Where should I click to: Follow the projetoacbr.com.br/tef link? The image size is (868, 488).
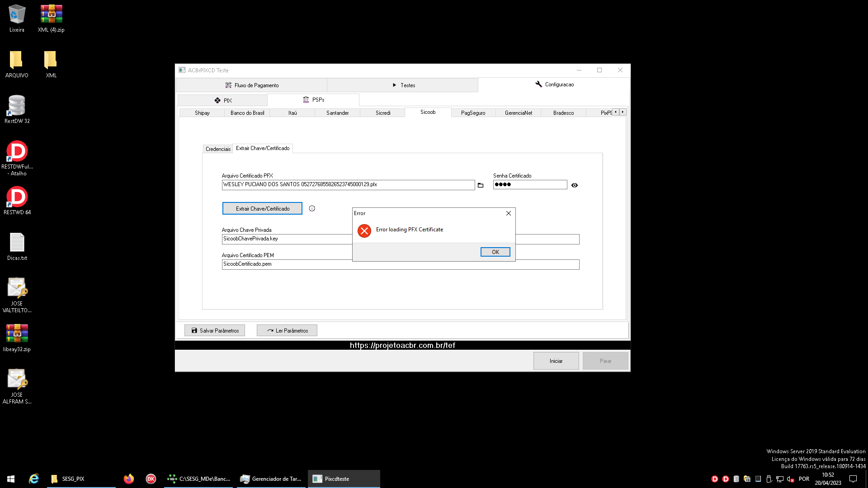pyautogui.click(x=402, y=345)
